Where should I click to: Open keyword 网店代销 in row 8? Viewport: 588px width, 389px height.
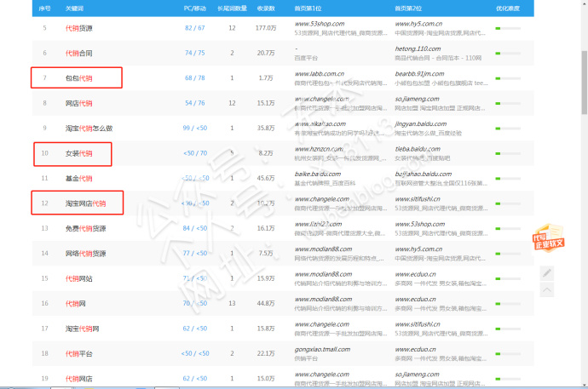click(78, 103)
